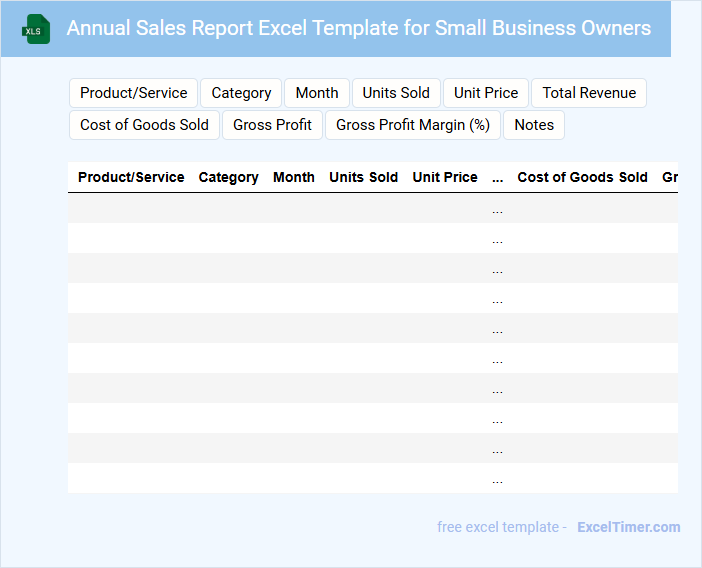Expand the collapsed ellipsis column header
Screen dimensions: 702x568
point(498,178)
